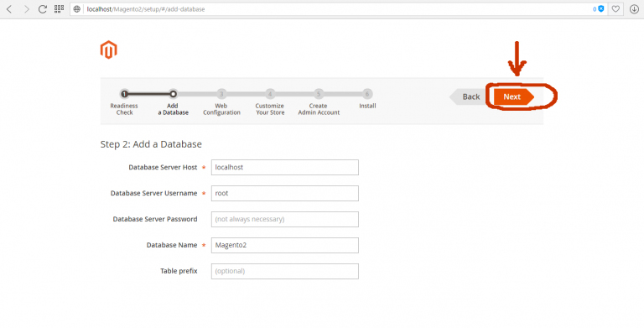Bookmark page with the heart icon
This screenshot has width=644, height=328.
[615, 8]
